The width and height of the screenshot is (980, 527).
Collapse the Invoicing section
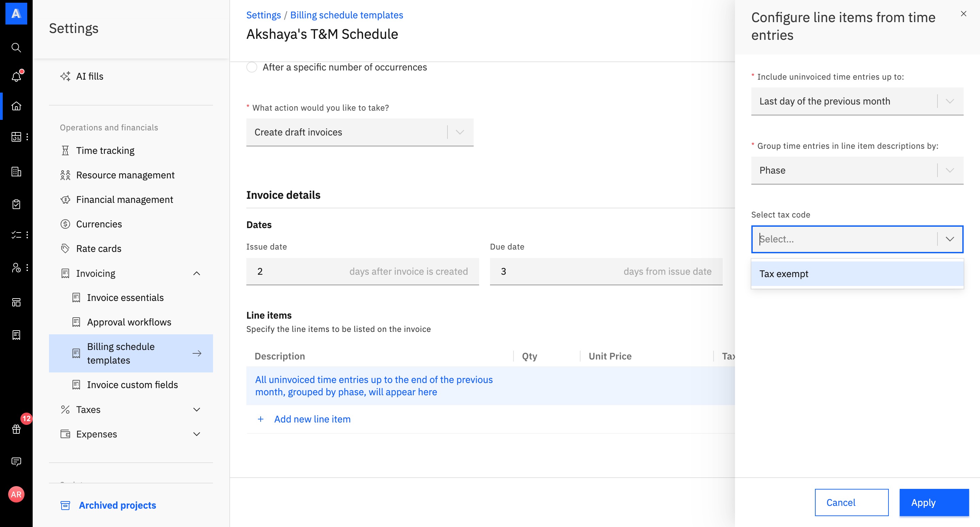coord(196,273)
